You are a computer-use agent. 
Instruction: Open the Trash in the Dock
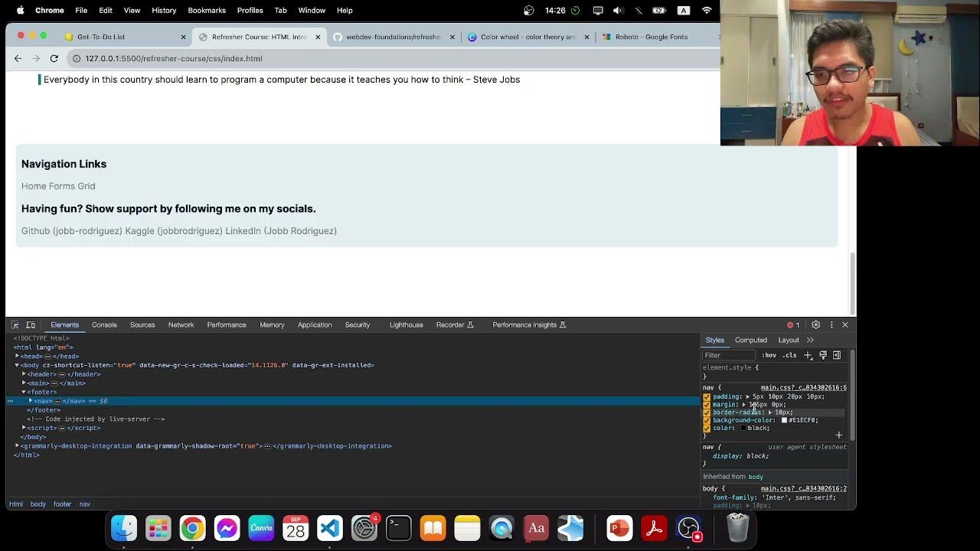pos(737,528)
